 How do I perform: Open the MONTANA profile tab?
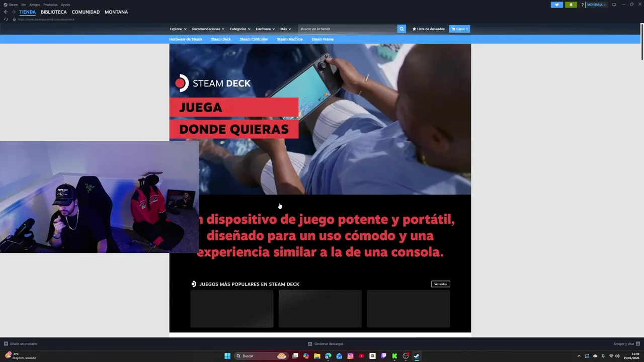point(116,12)
